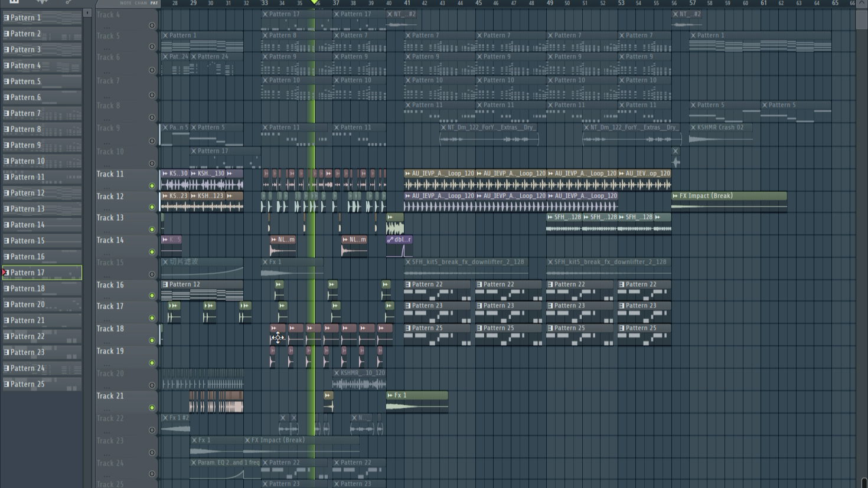The width and height of the screenshot is (868, 488).
Task: Click the dbl..r clip's icon on Track 14
Action: (x=390, y=240)
